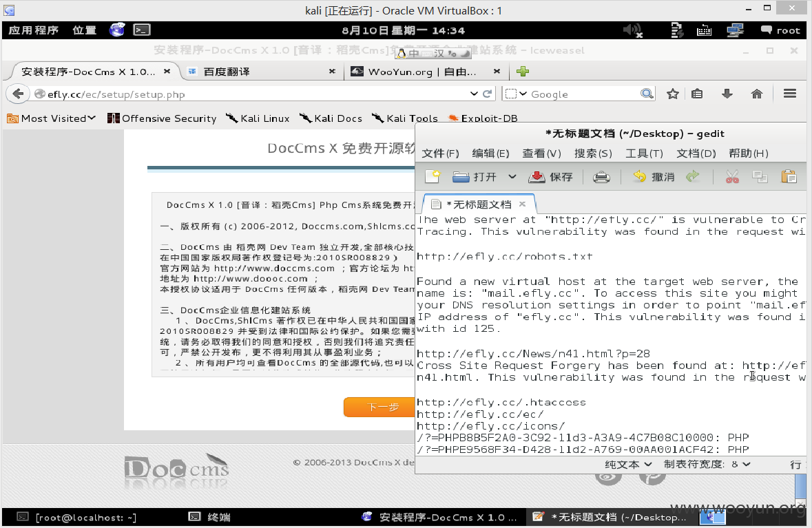Expand the recent files arrow next to 打开
Viewport: 812px width, 528px height.
tap(512, 177)
